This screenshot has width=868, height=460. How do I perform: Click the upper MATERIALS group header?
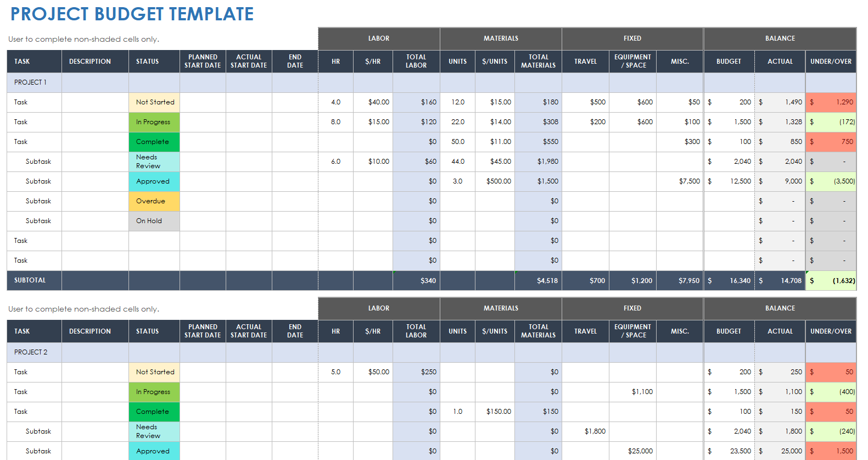[x=501, y=38]
